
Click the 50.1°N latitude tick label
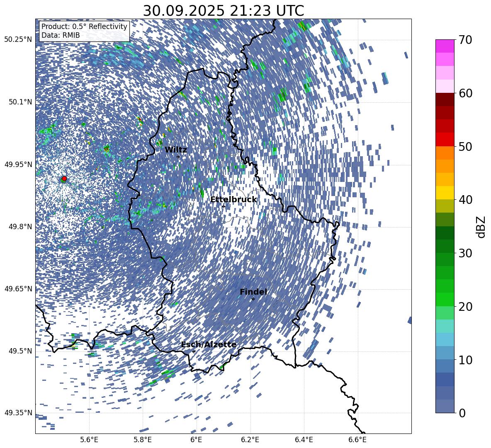point(20,102)
